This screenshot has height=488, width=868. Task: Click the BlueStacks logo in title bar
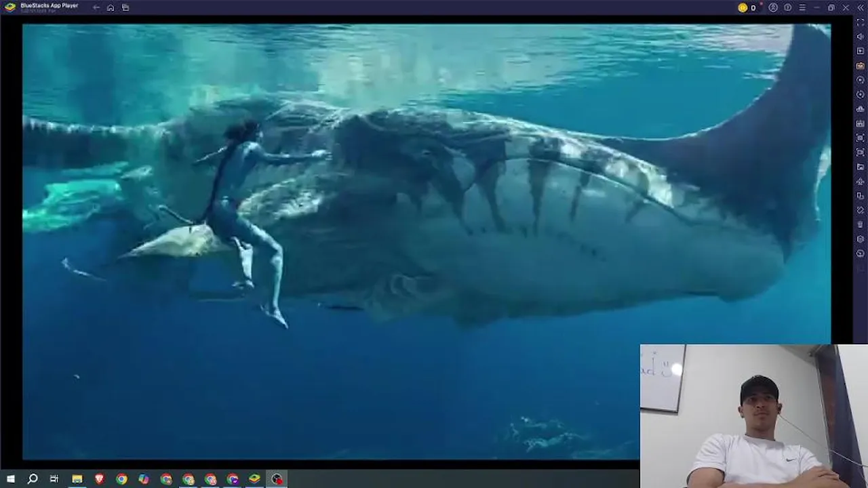tap(10, 7)
